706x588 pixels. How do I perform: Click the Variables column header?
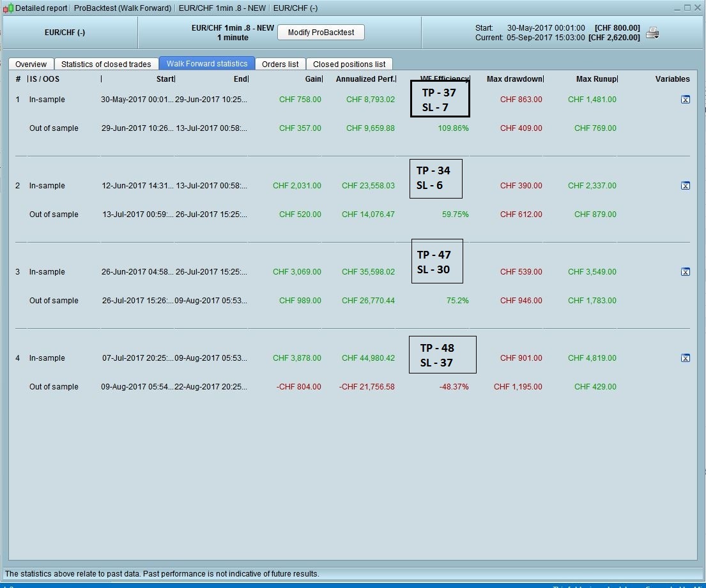tap(672, 79)
